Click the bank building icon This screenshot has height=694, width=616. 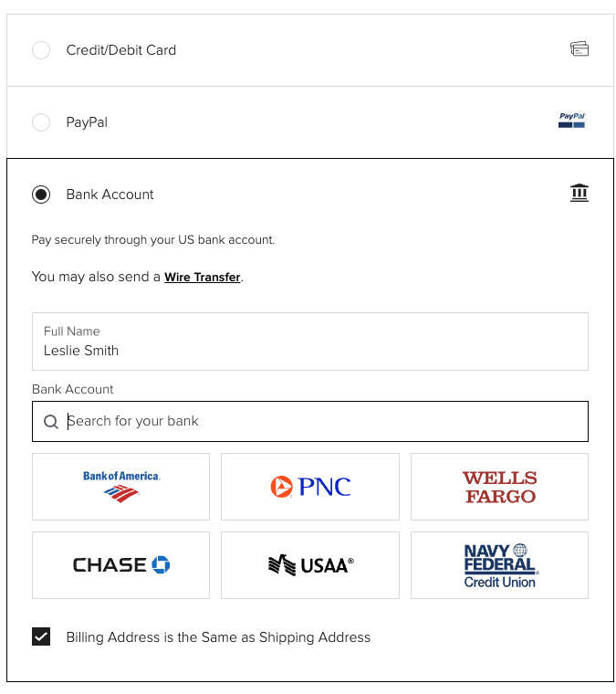coord(579,193)
